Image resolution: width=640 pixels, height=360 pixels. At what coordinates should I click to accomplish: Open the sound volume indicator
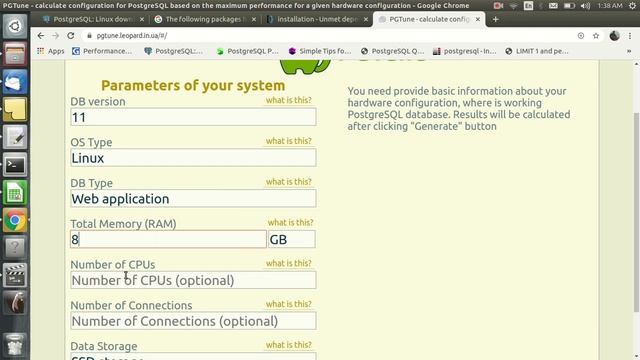585,5
